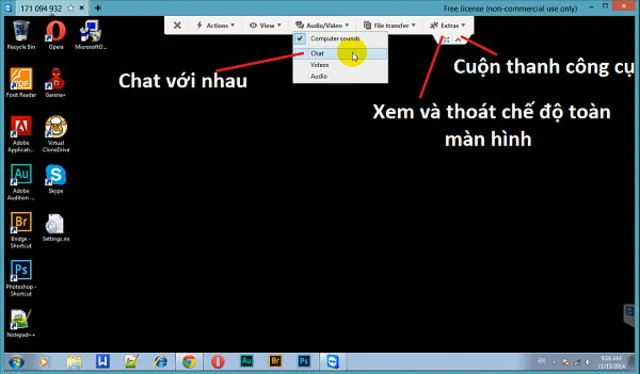Select the Photoshop shortcut desktop icon
This screenshot has height=374, width=640.
pyautogui.click(x=21, y=278)
